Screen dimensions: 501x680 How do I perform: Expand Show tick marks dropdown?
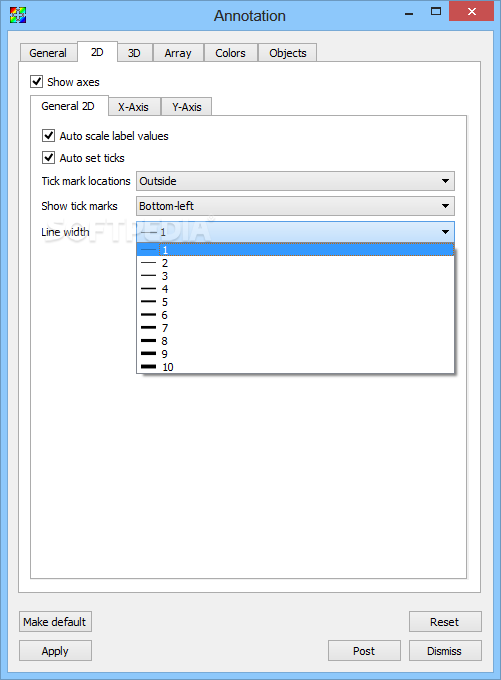pyautogui.click(x=295, y=206)
